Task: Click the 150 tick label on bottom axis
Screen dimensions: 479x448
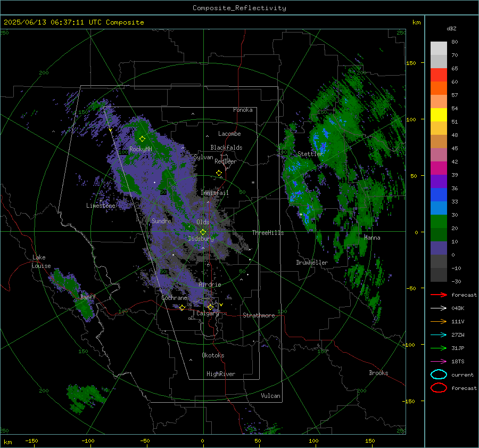Action: pos(370,441)
